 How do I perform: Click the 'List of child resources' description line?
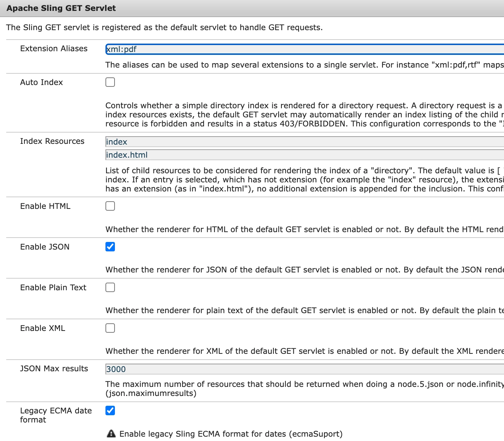(x=305, y=171)
